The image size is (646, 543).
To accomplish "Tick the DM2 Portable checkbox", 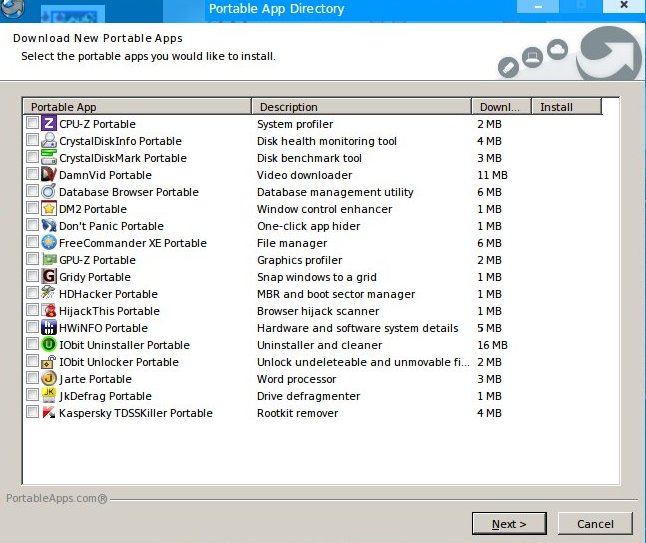I will (32, 208).
